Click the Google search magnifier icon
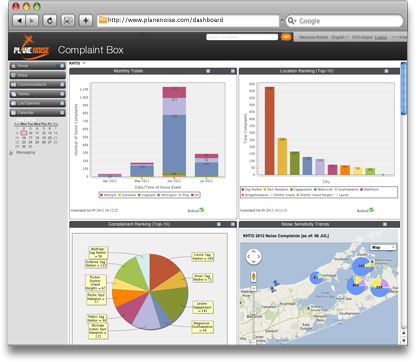The height and width of the screenshot is (362, 416). [291, 21]
